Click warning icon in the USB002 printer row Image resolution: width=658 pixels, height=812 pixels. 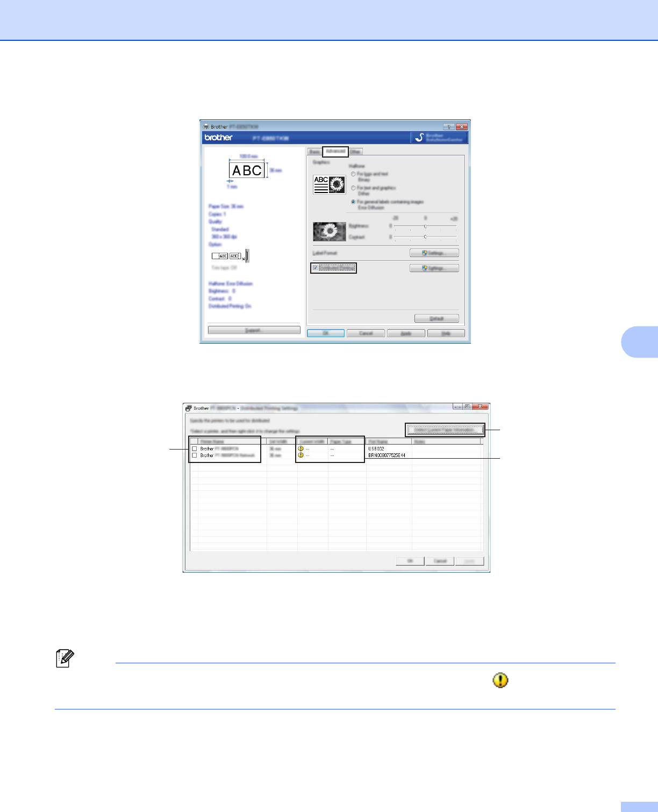coord(301,448)
